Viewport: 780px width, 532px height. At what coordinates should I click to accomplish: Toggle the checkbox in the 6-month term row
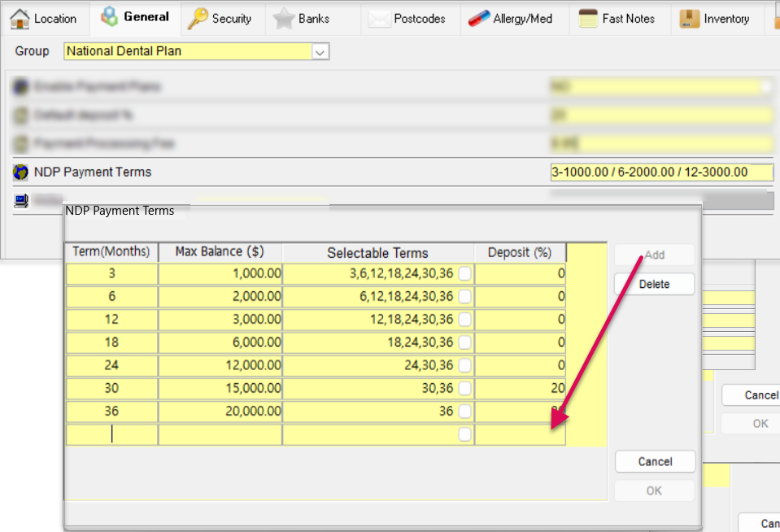[464, 297]
